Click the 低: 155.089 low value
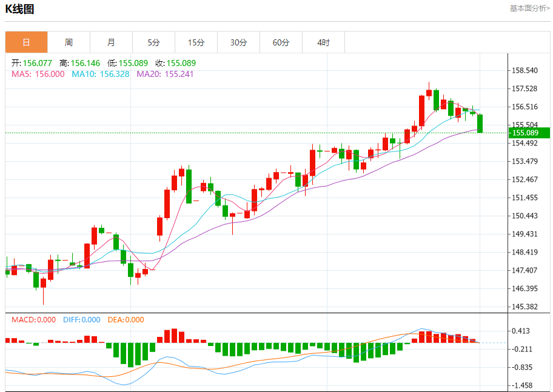 pyautogui.click(x=128, y=63)
